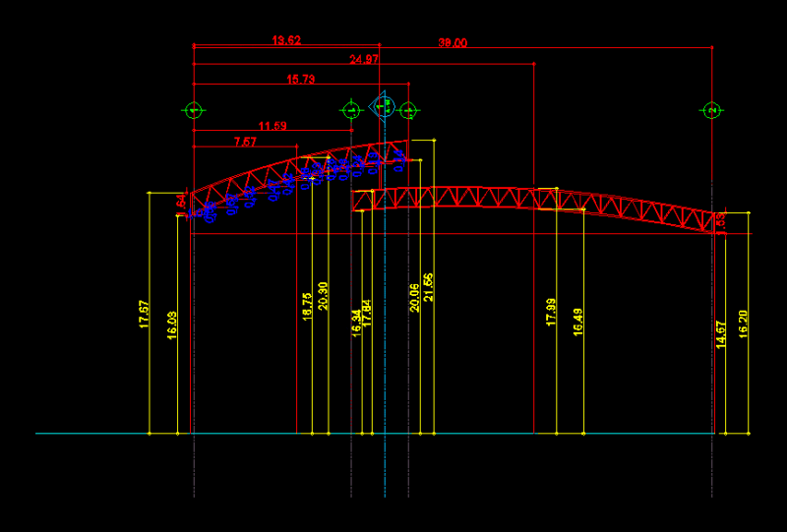
Task: Select the blue 0.14 truss offset label
Action: point(398,160)
